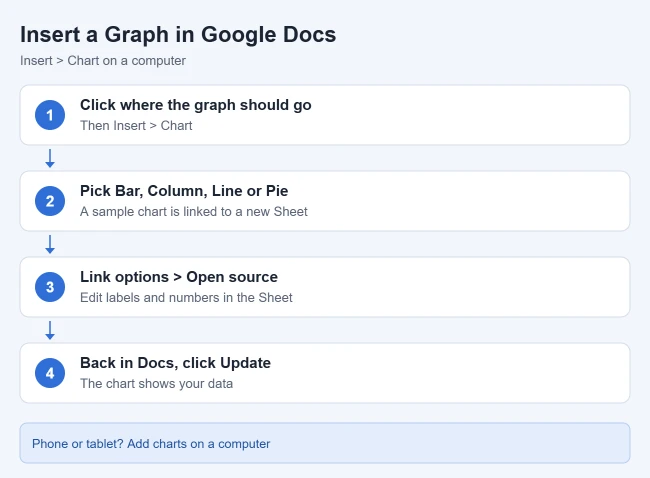Open the "Click where the graph should go" card

tap(325, 115)
